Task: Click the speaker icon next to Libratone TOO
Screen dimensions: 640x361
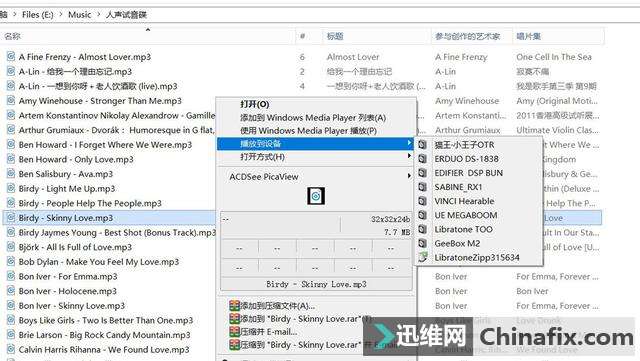Action: click(x=423, y=229)
